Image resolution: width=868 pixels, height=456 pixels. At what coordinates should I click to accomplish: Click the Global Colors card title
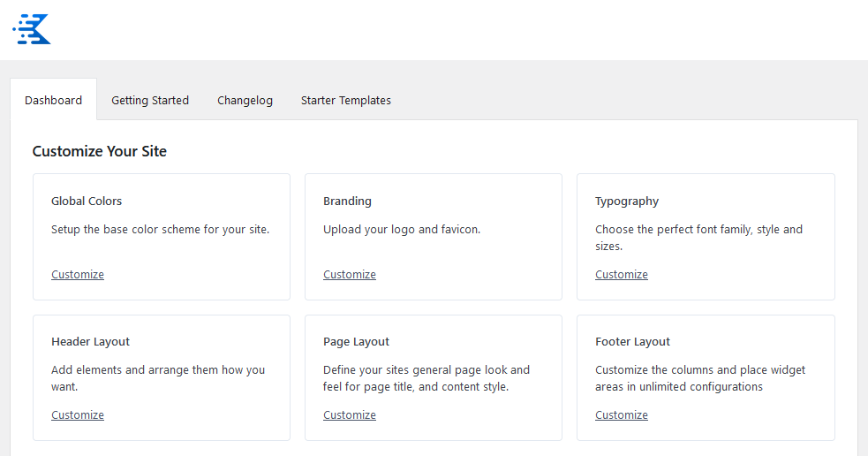[x=87, y=201]
